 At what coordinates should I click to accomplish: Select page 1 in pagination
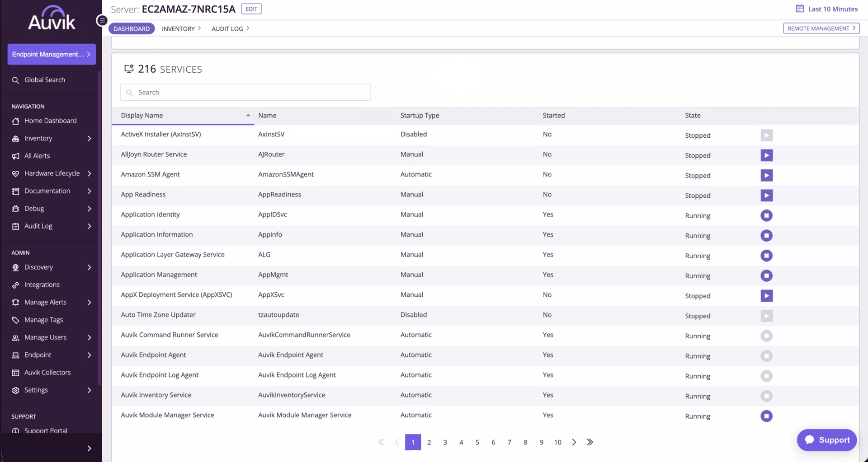click(413, 442)
